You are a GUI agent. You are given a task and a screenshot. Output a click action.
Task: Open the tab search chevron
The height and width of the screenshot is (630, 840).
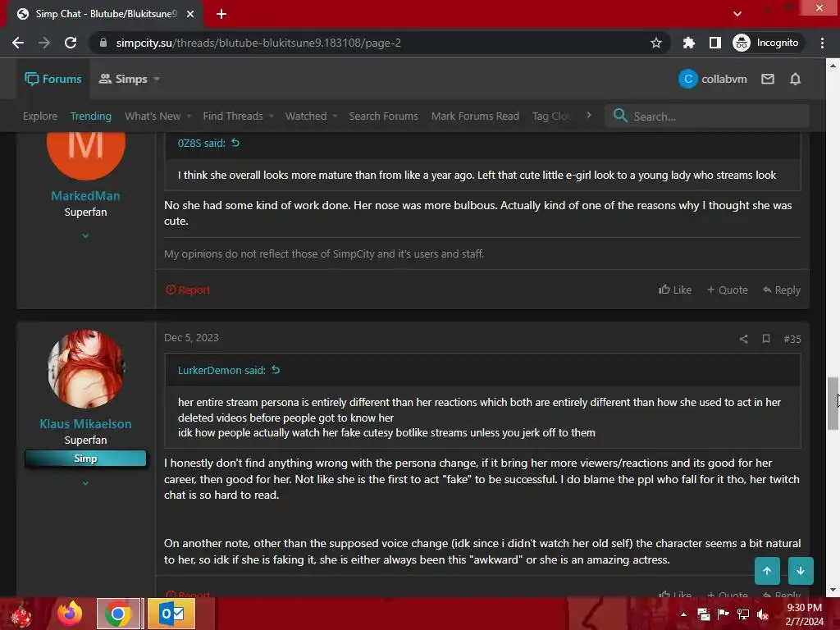(737, 14)
